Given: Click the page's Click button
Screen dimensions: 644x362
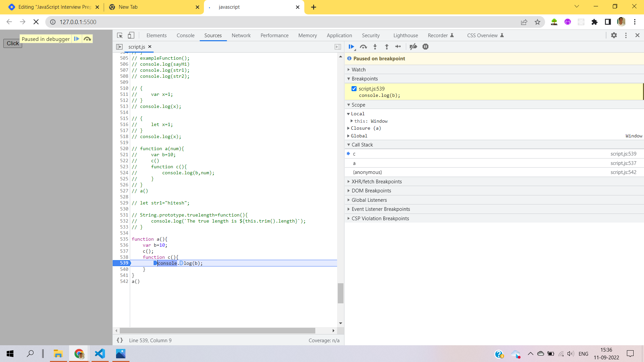Looking at the screenshot, I should click(13, 44).
